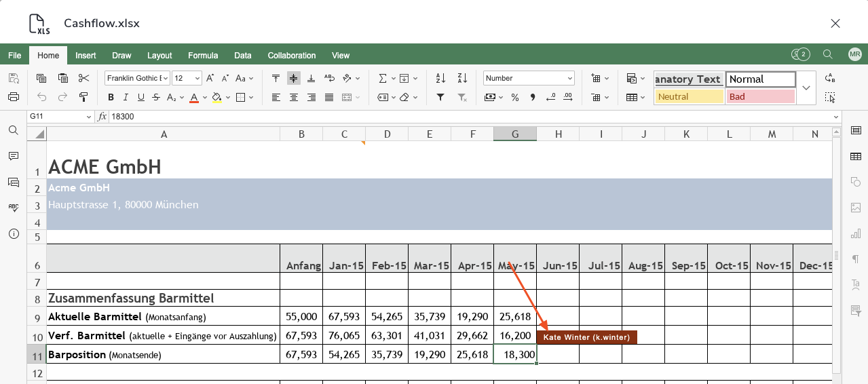Click the Copy icon in the toolbar
Image resolution: width=868 pixels, height=384 pixels.
[41, 78]
